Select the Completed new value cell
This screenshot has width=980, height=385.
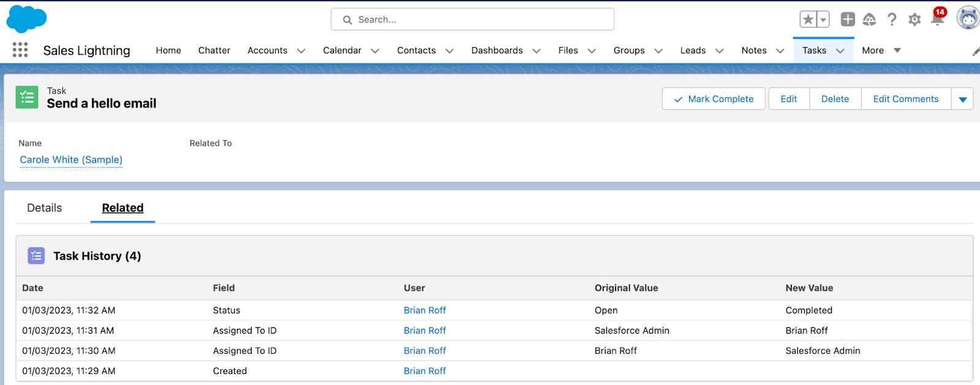(x=809, y=310)
